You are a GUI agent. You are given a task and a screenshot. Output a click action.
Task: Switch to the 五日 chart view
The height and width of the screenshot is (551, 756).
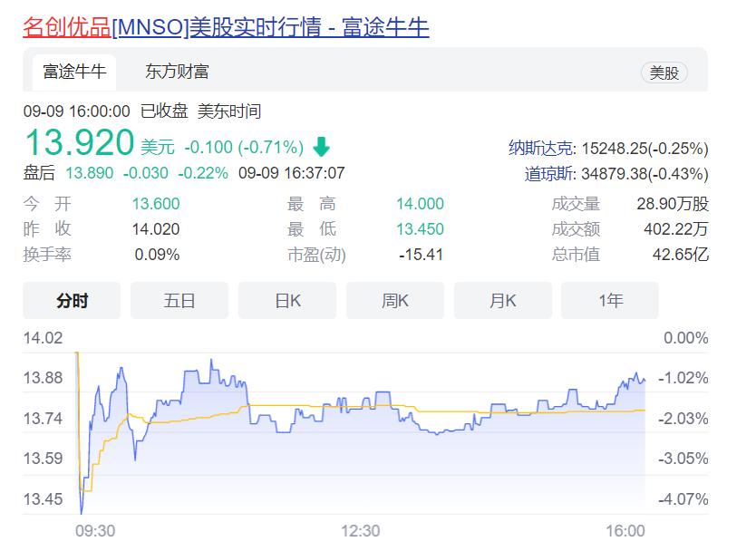click(179, 300)
